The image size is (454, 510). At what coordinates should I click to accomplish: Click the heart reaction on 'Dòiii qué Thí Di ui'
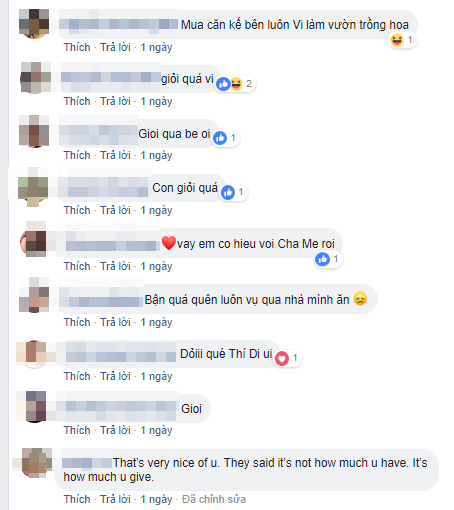[x=282, y=358]
